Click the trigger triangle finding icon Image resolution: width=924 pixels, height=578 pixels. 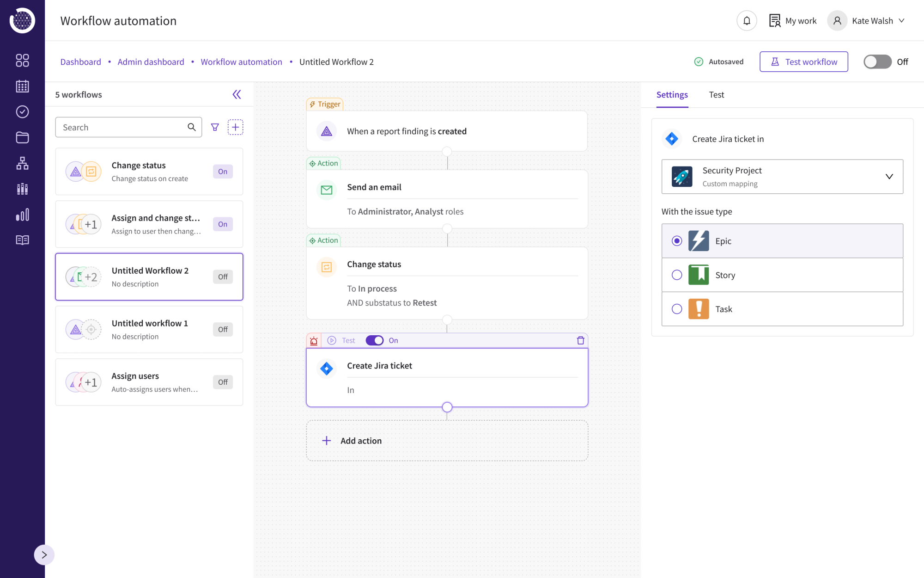327,131
